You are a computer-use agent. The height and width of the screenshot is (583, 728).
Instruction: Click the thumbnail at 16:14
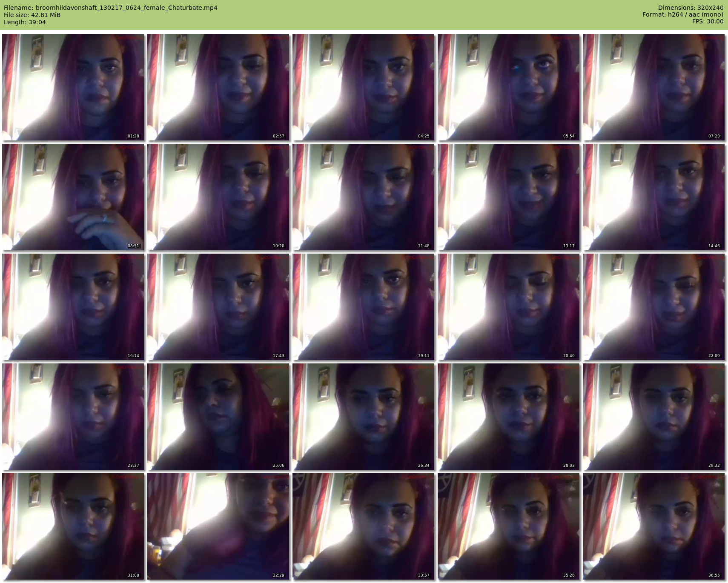pyautogui.click(x=73, y=307)
